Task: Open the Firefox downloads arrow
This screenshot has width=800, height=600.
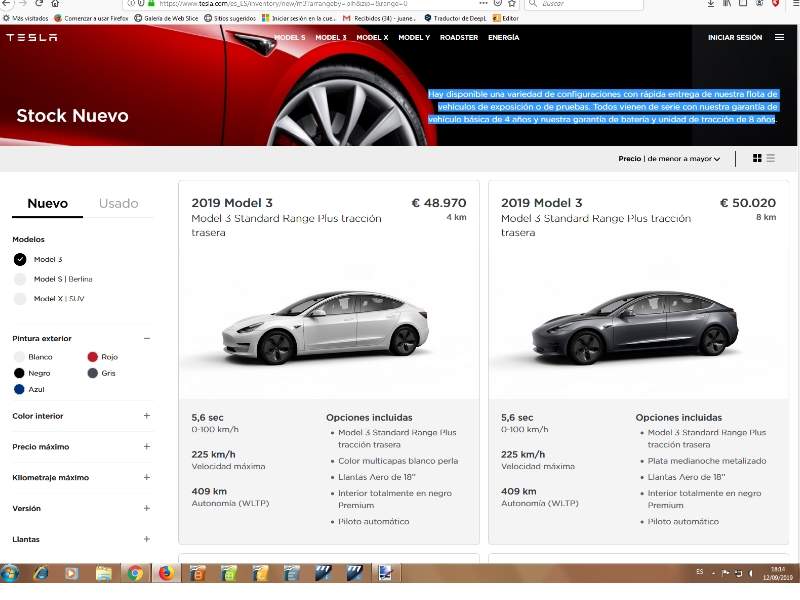Action: coord(711,3)
